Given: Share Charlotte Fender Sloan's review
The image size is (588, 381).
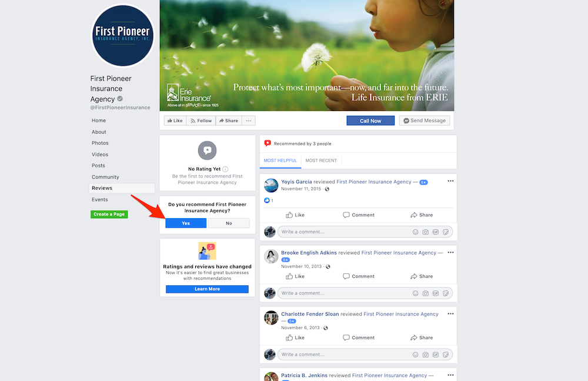Looking at the screenshot, I should tap(422, 338).
